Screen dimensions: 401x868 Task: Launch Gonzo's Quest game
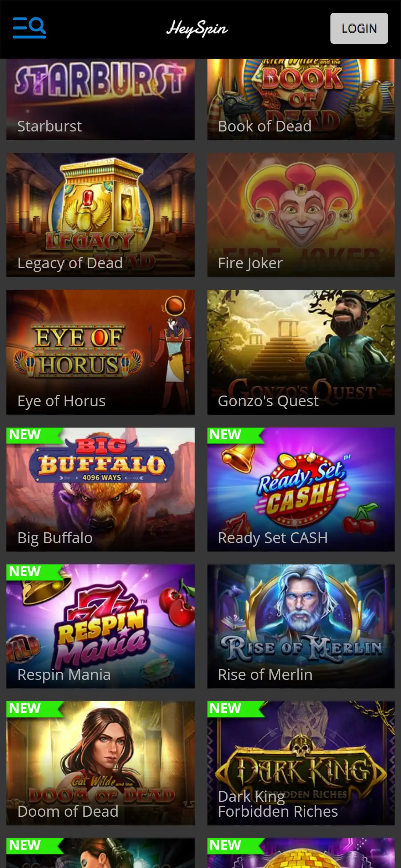[301, 352]
